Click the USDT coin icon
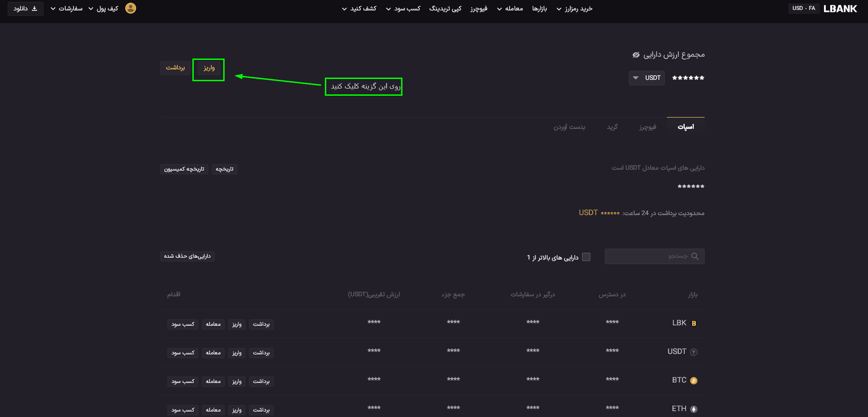 pyautogui.click(x=694, y=352)
